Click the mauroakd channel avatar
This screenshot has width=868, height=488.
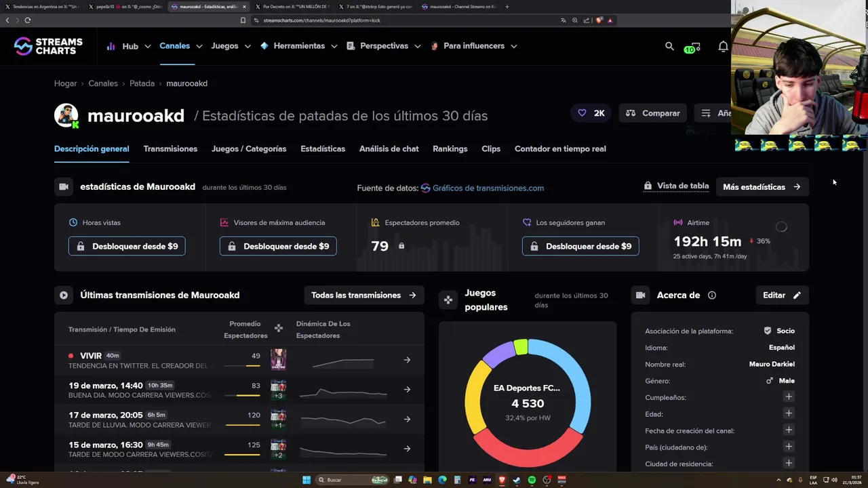(x=66, y=116)
